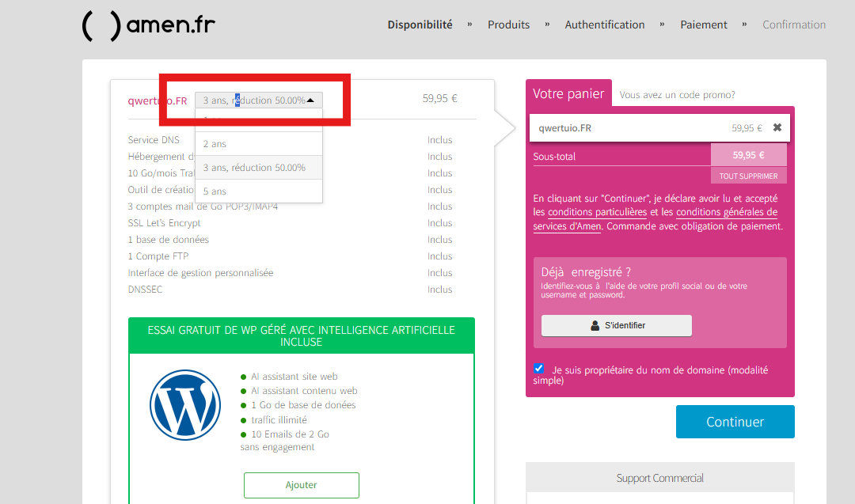Toggle the domain owner checkbox

pyautogui.click(x=539, y=369)
